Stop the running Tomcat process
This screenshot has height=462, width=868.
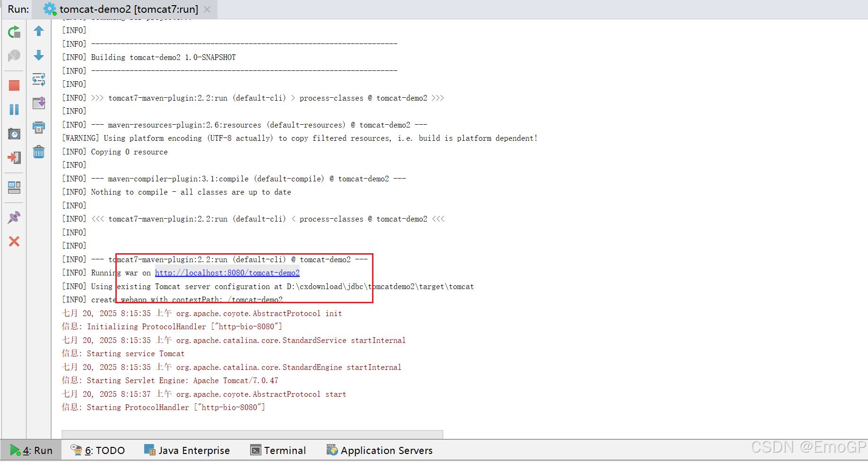pos(14,86)
